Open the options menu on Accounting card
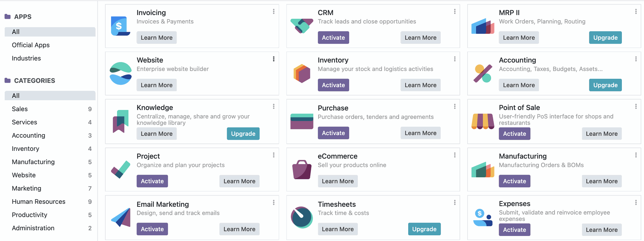Image resolution: width=644 pixels, height=241 pixels. tap(636, 59)
